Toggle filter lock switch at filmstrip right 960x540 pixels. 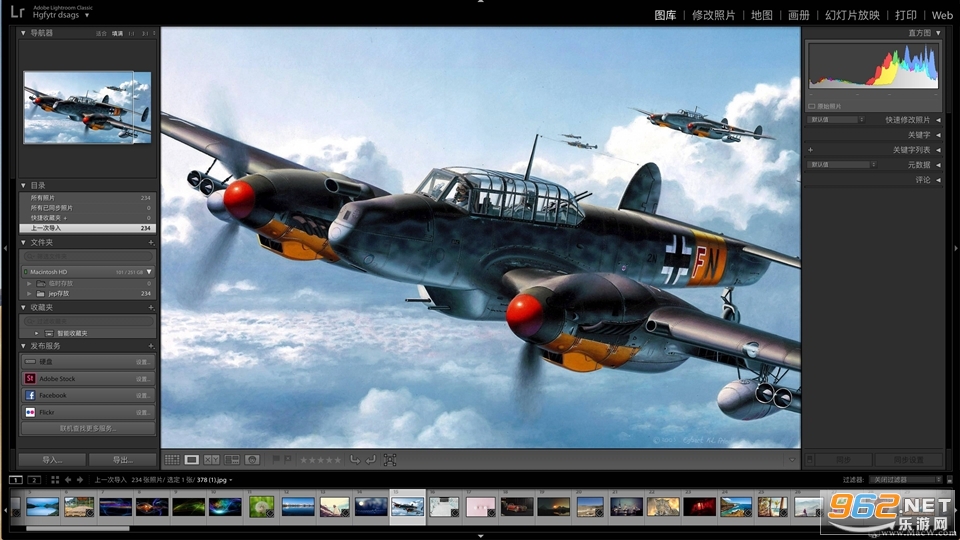950,480
